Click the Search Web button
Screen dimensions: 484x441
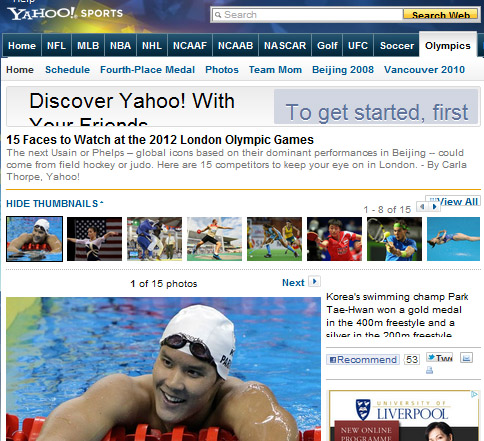click(x=440, y=14)
